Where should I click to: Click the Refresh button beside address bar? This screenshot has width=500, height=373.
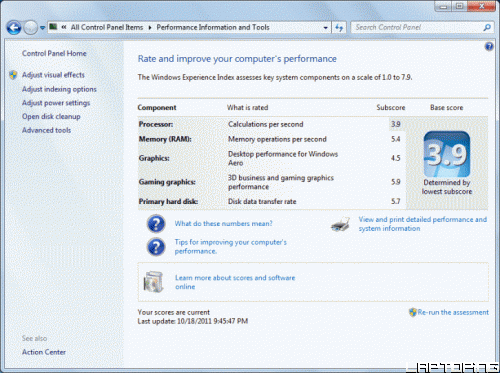tap(339, 28)
